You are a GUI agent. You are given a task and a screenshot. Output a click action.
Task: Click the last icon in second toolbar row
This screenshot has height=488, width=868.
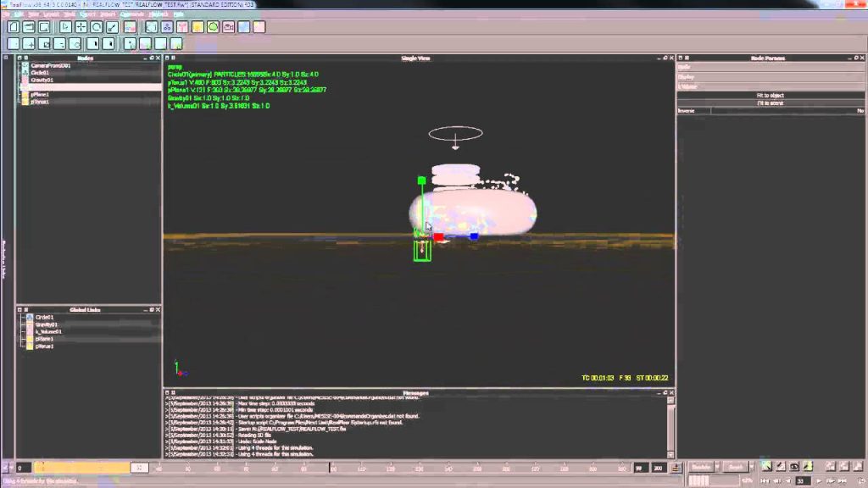pos(176,44)
